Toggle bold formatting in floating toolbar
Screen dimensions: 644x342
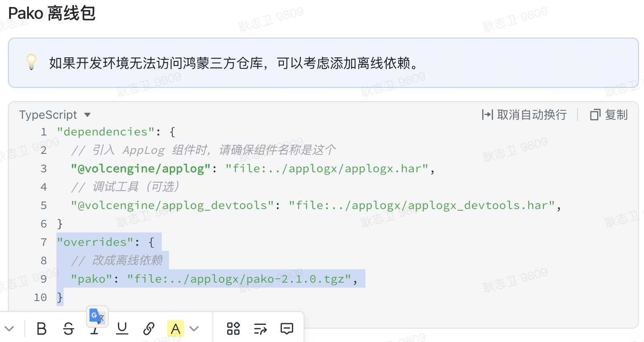[x=41, y=329]
